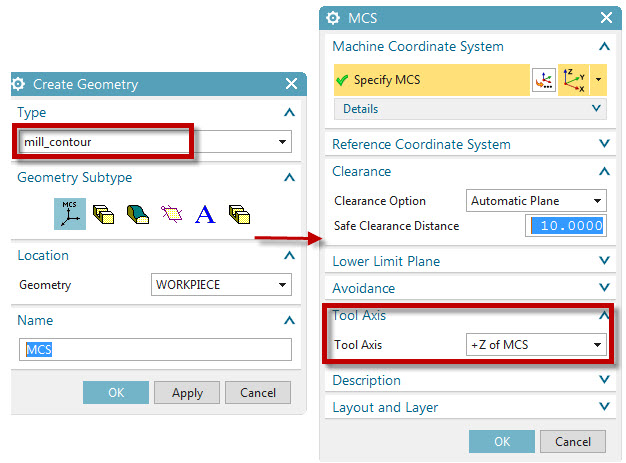Select the WORKPIECE geometry subtype icon

(103, 214)
